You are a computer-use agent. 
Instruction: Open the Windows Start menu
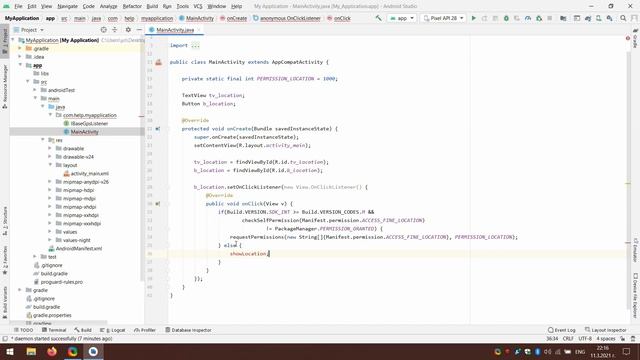10,351
